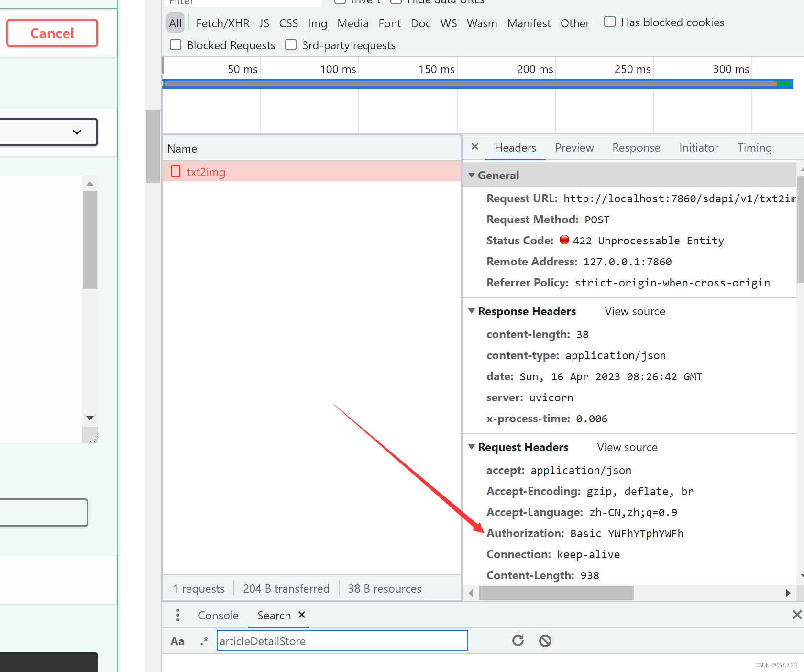Collapse the Request Headers section
The height and width of the screenshot is (672, 804).
[x=472, y=447]
